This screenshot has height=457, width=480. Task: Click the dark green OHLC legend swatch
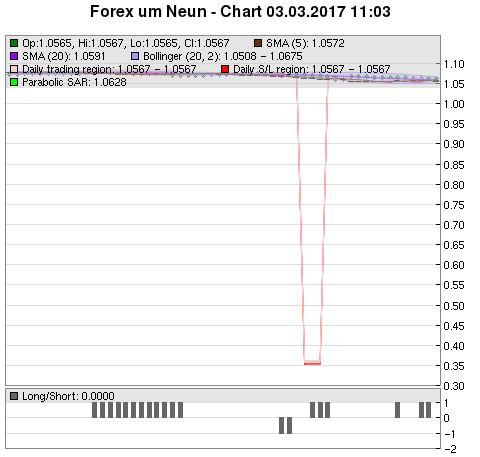pos(14,43)
